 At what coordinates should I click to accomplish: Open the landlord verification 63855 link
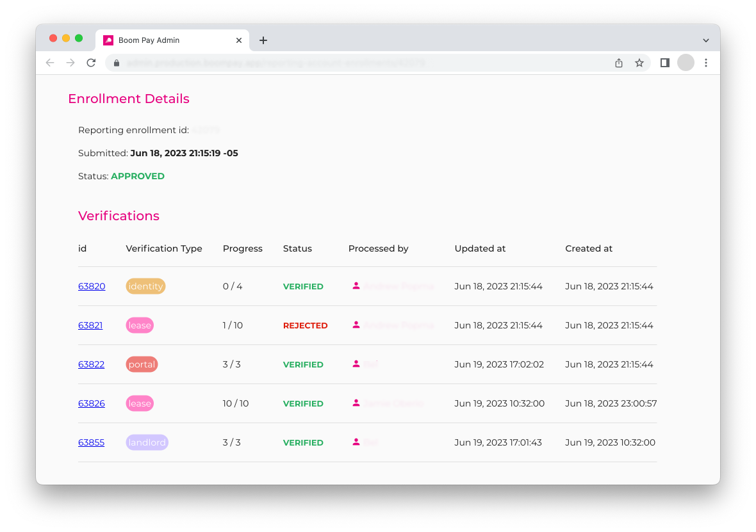91,442
